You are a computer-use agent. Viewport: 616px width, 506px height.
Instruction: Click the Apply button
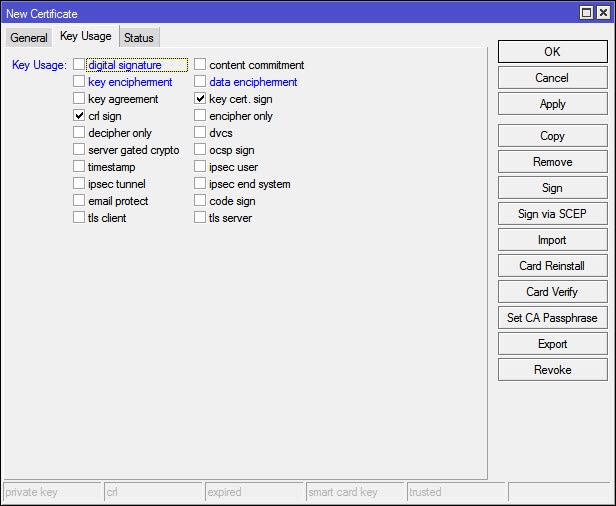[552, 104]
